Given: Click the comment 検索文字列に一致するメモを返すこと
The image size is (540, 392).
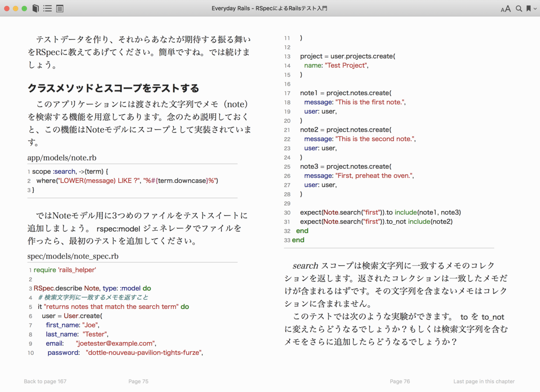Looking at the screenshot, I should click(93, 297).
